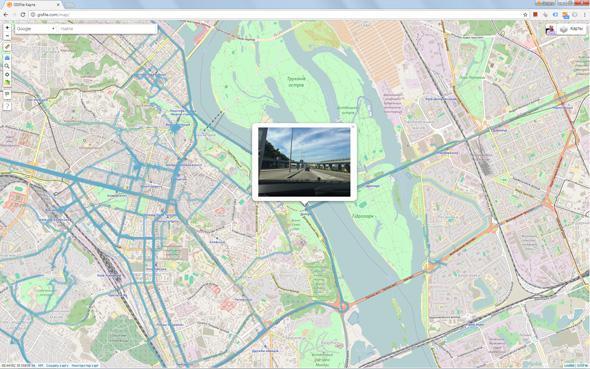This screenshot has height=369, width=590.
Task: Zoom out with the minus button
Action: pyautogui.click(x=7, y=36)
